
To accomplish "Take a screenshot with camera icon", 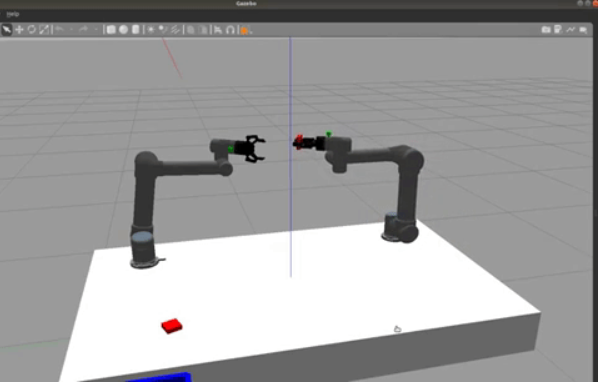I will 546,30.
